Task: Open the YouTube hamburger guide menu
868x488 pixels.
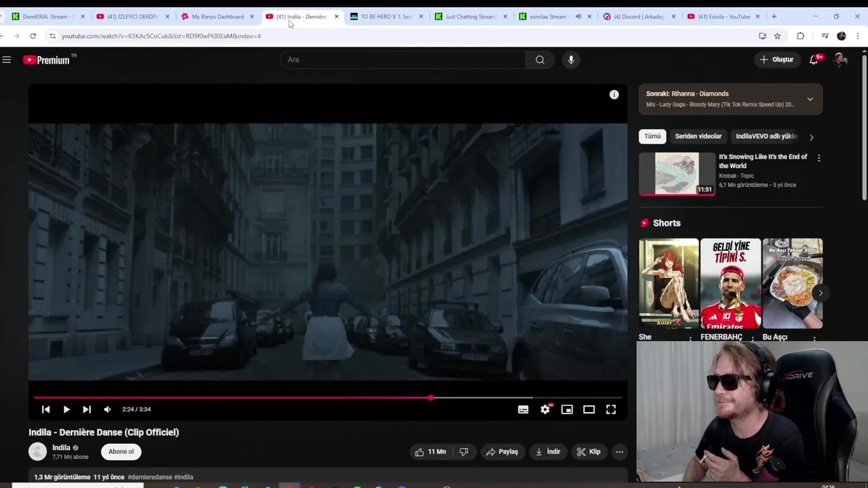Action: [7, 60]
